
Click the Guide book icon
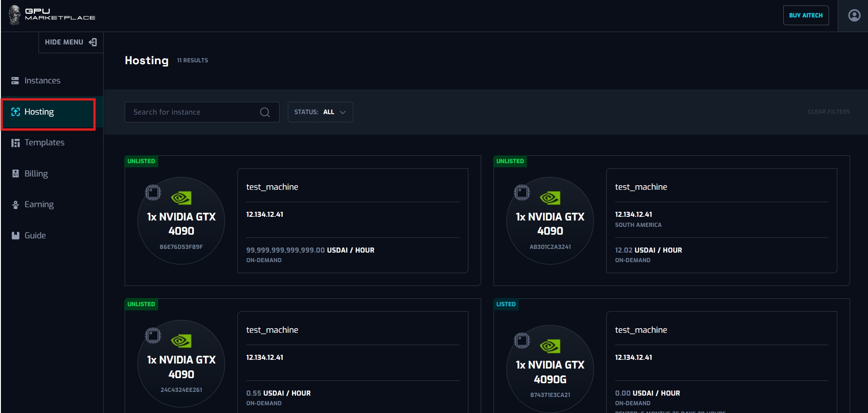pyautogui.click(x=15, y=236)
